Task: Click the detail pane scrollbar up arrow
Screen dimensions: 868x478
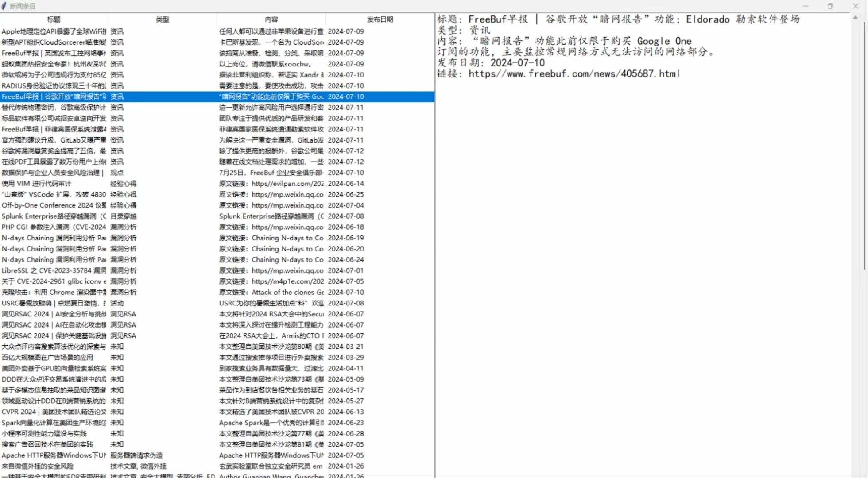Action: (856, 18)
